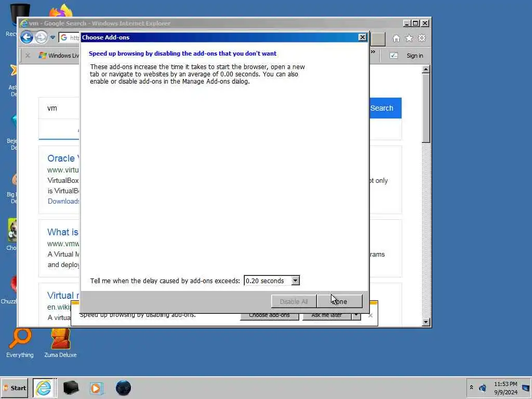Screen dimensions: 532x399
Task: Click the blue Search button
Action: pos(385,108)
